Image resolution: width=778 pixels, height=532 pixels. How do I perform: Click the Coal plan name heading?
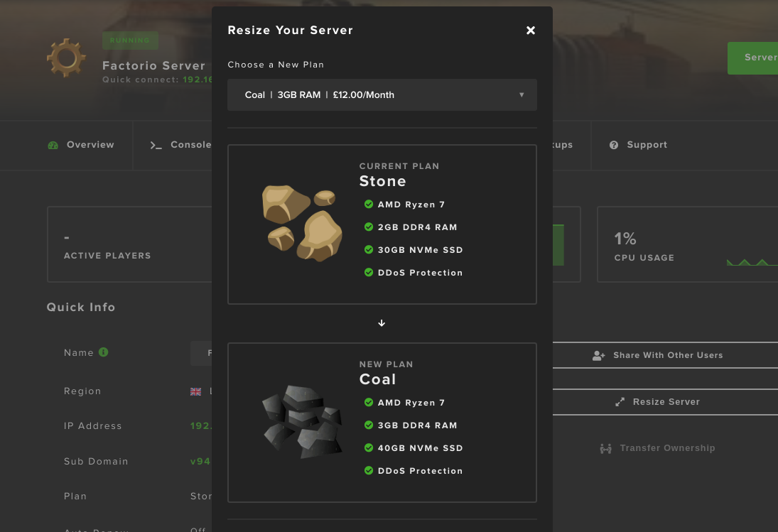377,379
